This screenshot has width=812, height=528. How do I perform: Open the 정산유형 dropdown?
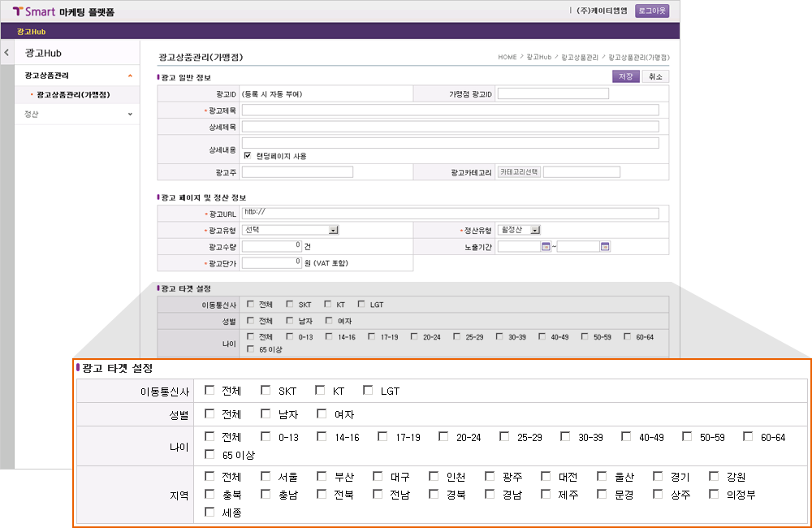coord(519,230)
